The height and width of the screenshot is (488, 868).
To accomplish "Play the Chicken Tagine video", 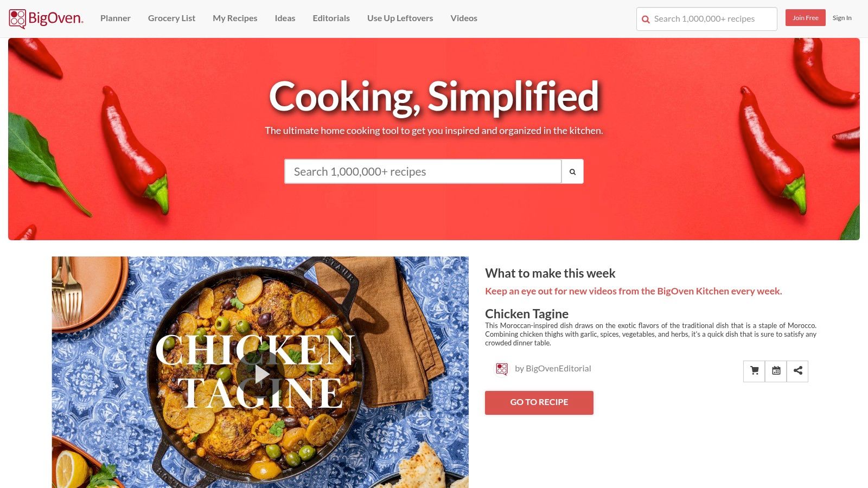I will [x=261, y=374].
